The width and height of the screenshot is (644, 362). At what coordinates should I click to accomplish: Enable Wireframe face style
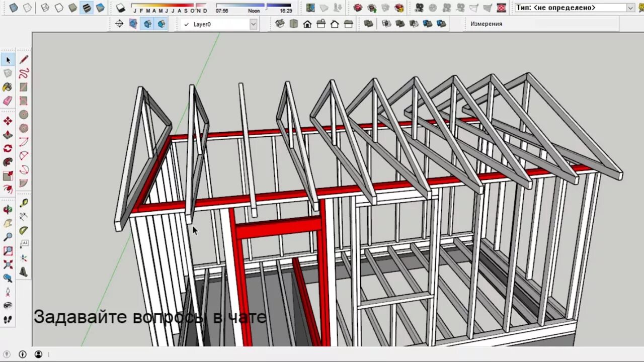(45, 8)
